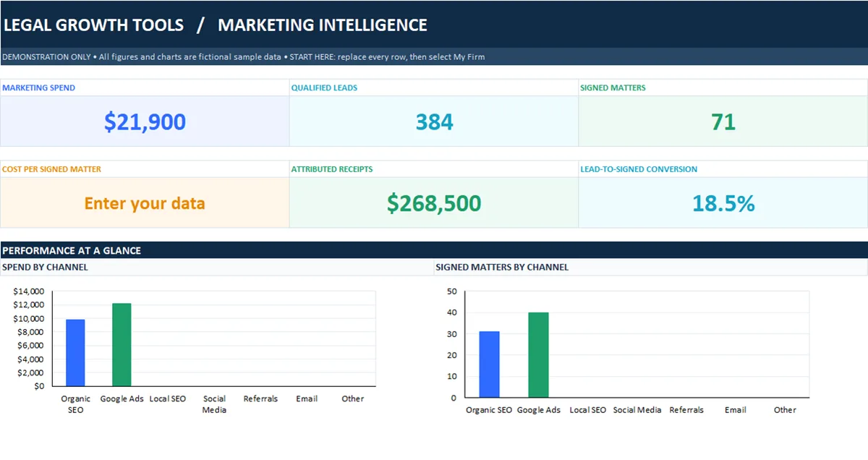
Task: Select the Organic SEO bar in signed matters chart
Action: (x=489, y=365)
